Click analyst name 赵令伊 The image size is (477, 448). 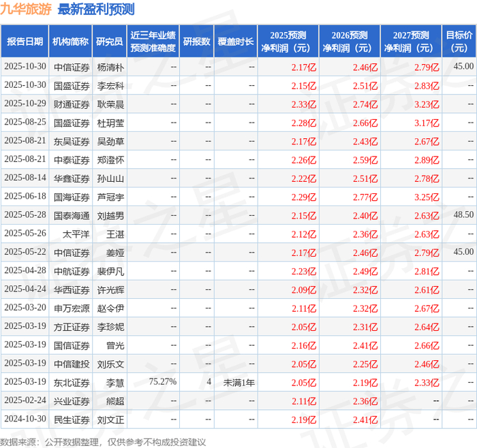point(110,308)
